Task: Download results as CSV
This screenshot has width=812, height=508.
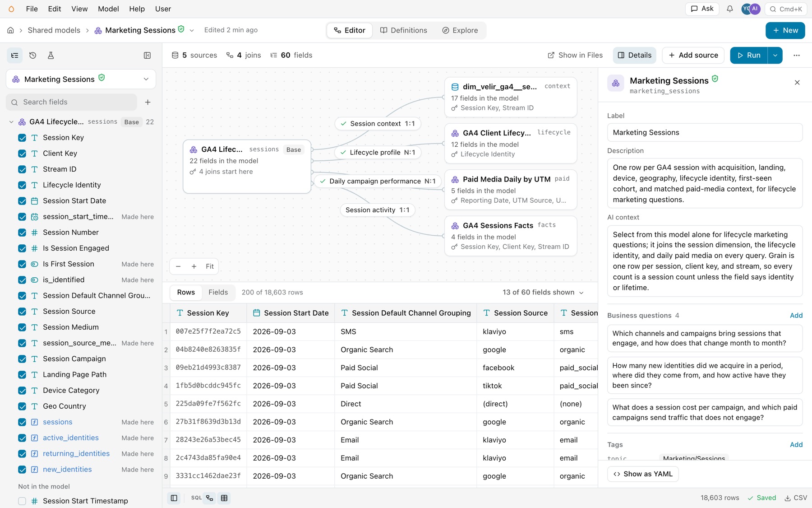Action: 796,498
